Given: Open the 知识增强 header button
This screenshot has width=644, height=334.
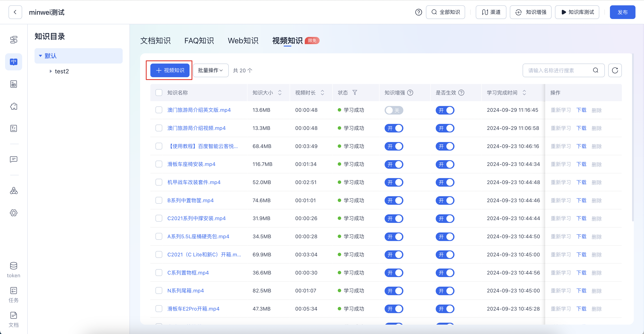Looking at the screenshot, I should 530,12.
